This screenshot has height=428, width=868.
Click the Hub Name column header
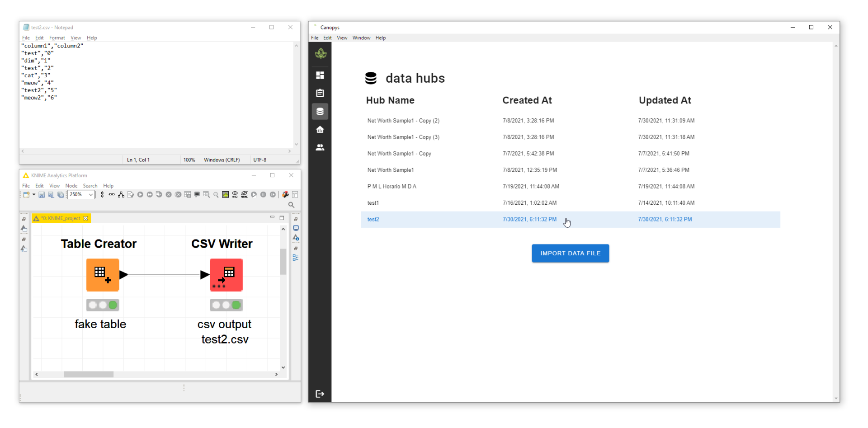(390, 100)
